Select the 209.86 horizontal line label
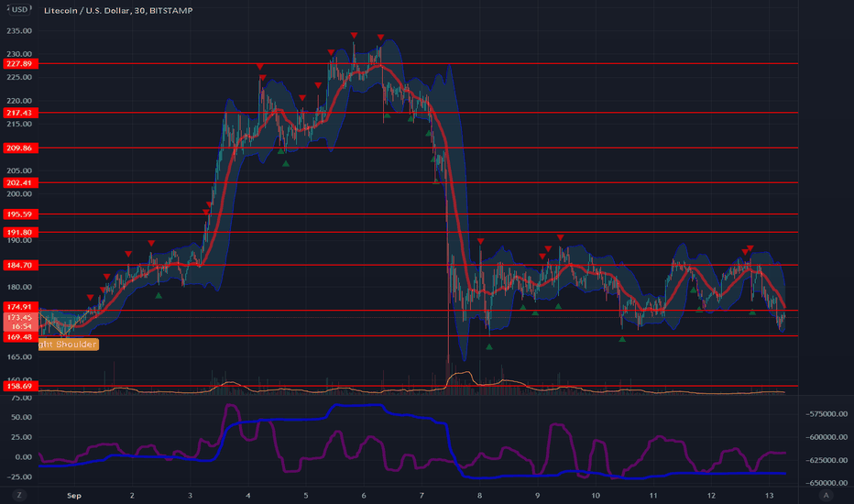This screenshot has height=504, width=854. [x=19, y=148]
